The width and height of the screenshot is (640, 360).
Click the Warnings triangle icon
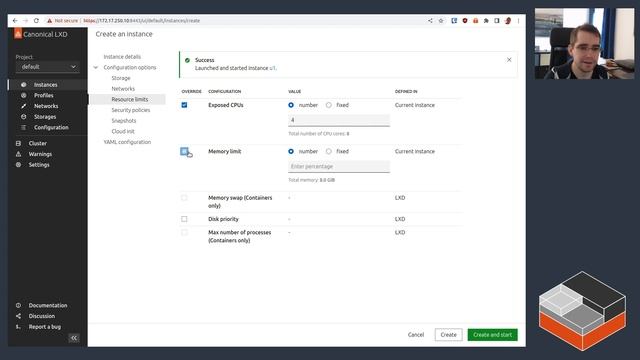coord(18,154)
